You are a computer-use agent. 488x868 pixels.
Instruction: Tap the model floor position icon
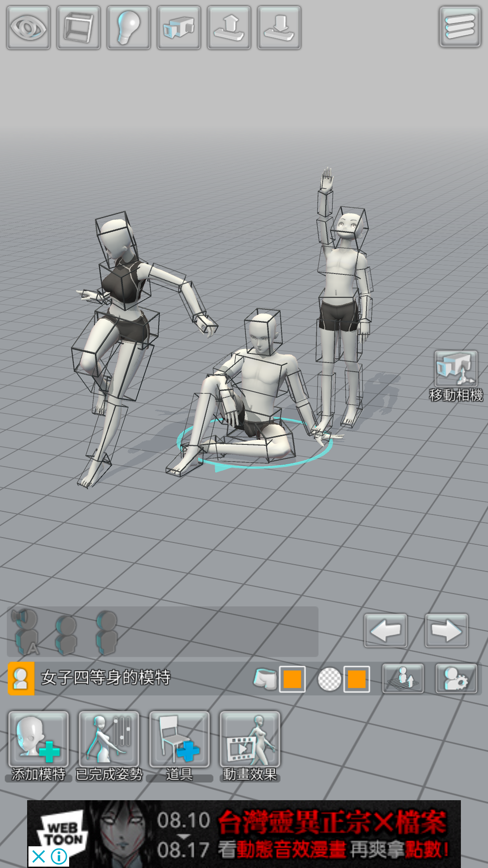[403, 678]
